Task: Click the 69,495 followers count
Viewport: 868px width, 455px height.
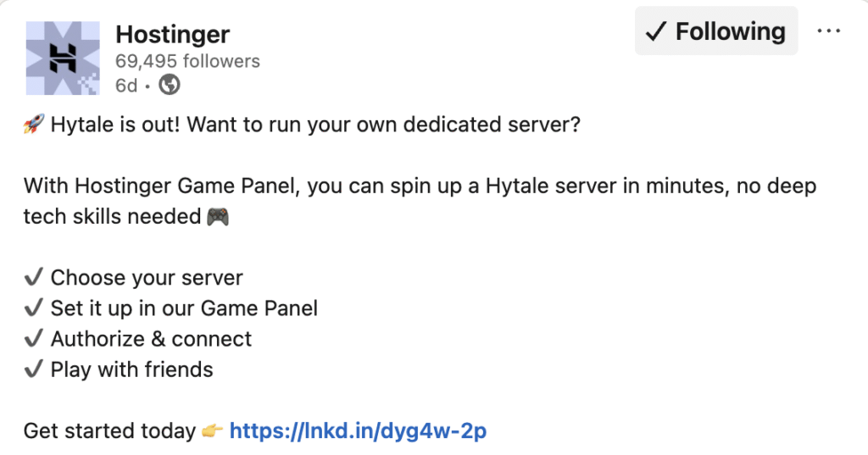Action: [x=187, y=61]
